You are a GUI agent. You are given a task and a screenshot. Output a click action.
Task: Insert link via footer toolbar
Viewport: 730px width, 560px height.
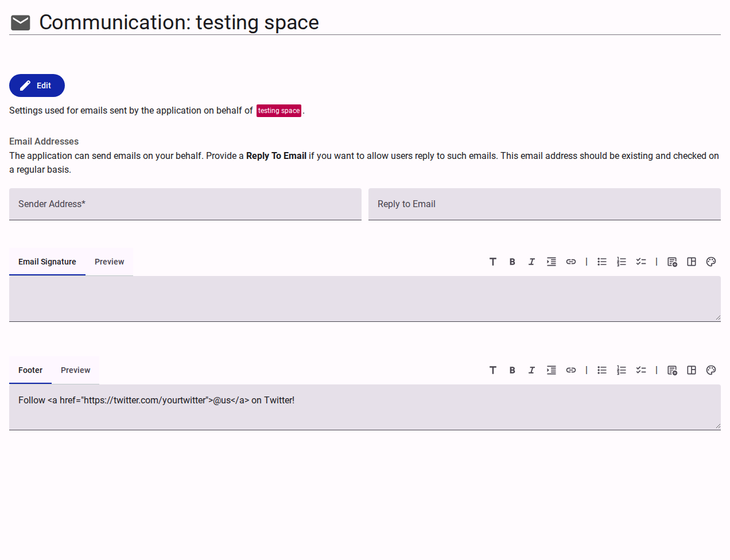(x=571, y=370)
